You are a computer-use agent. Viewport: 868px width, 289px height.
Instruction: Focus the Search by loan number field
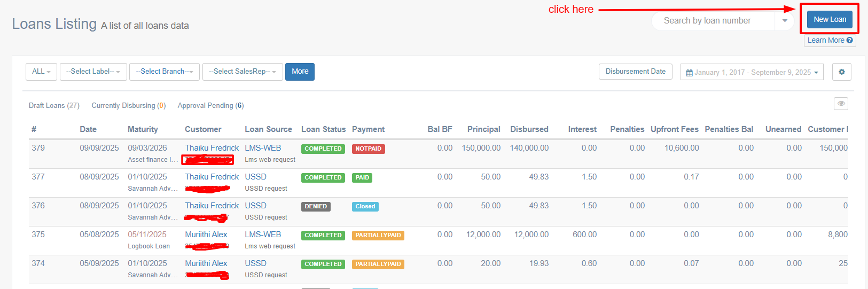point(713,21)
